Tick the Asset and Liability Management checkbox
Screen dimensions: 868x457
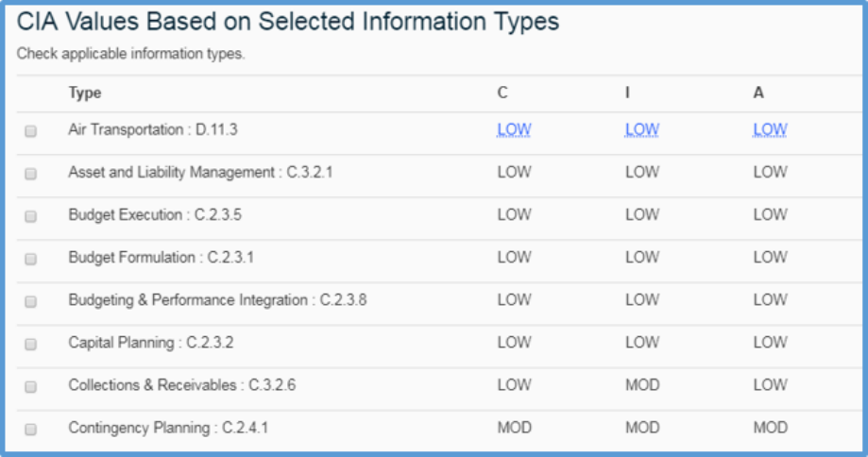point(30,174)
